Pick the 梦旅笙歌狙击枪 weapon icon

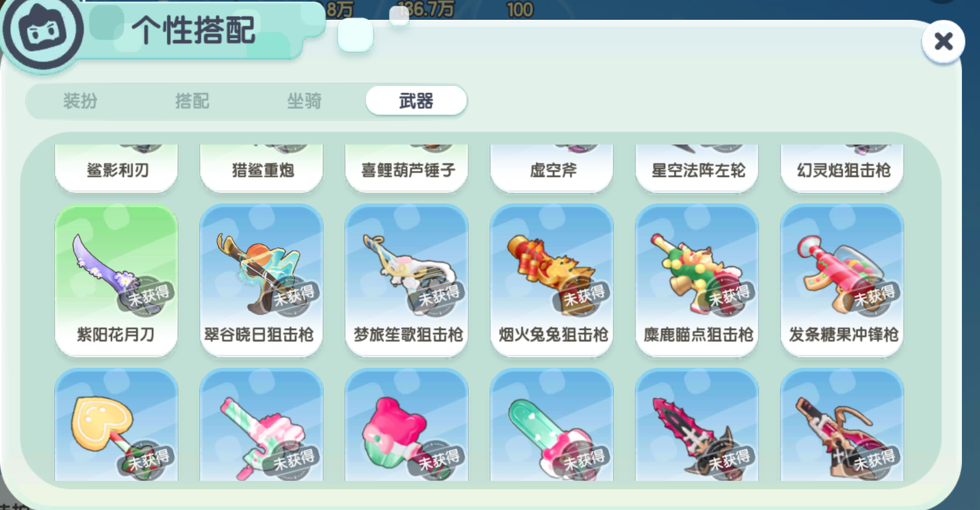(x=407, y=273)
